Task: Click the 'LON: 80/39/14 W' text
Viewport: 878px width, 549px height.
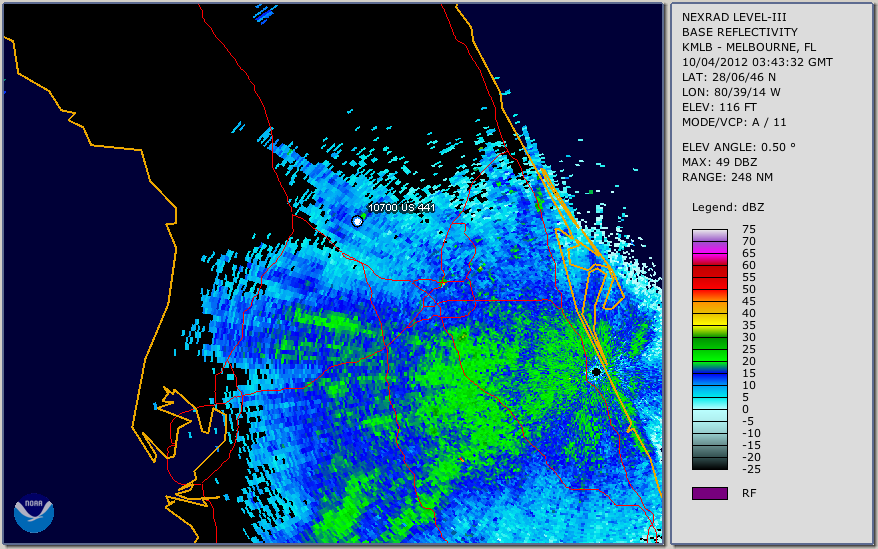Action: click(731, 92)
